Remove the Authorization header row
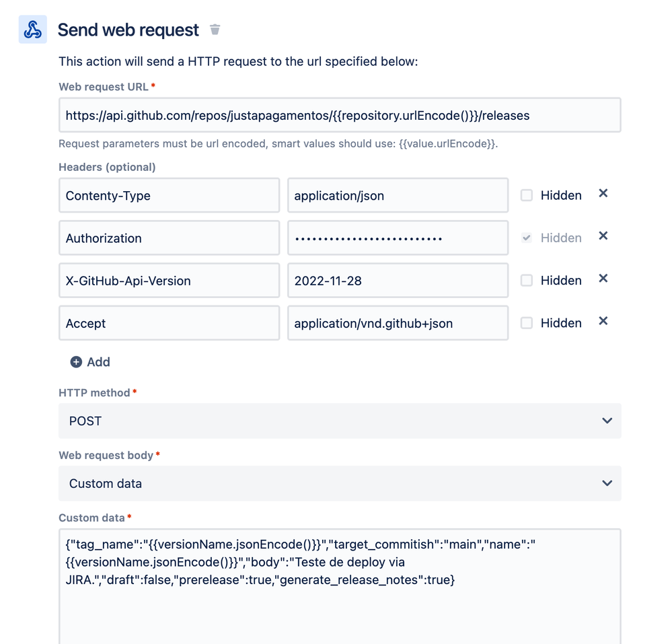The image size is (672, 644). [x=603, y=236]
